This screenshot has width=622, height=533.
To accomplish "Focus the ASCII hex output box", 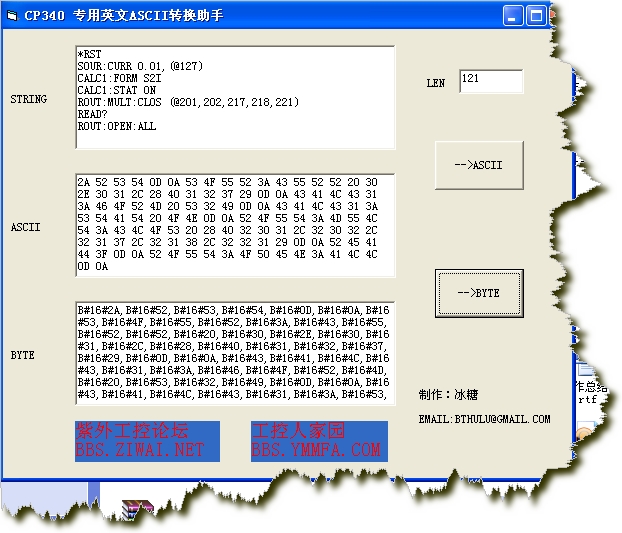I will [x=235, y=225].
